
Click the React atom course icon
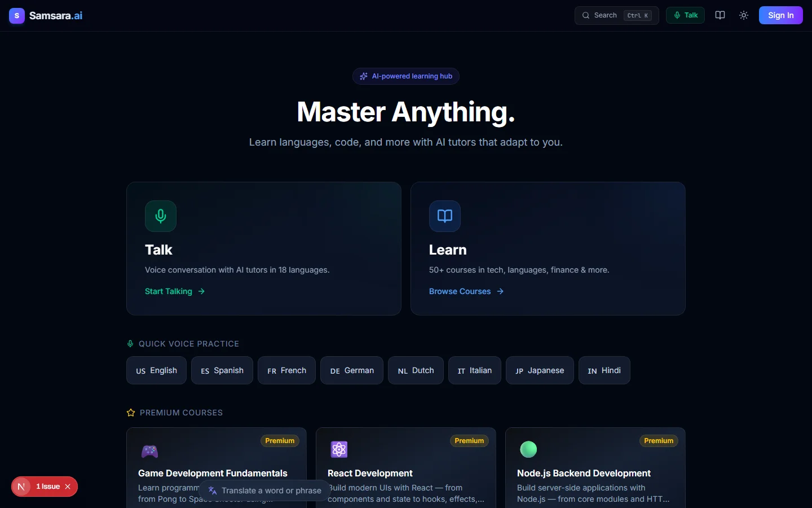(339, 449)
